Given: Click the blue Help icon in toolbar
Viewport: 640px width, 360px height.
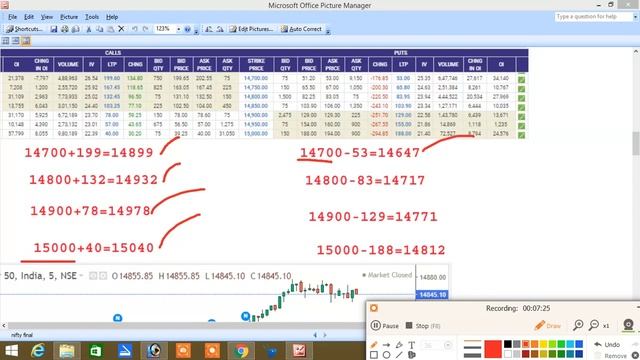Looking at the screenshot, I should pyautogui.click(x=187, y=29).
